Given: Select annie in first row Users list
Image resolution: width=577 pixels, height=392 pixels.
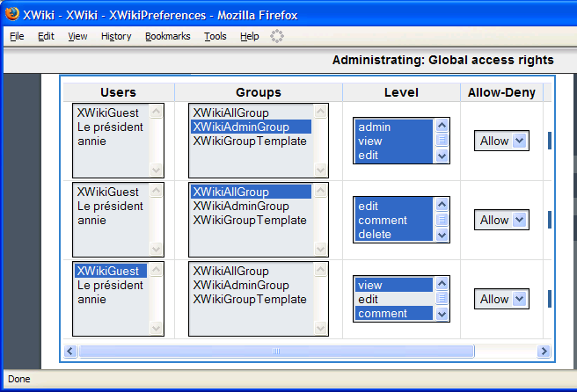Looking at the screenshot, I should click(x=111, y=141).
